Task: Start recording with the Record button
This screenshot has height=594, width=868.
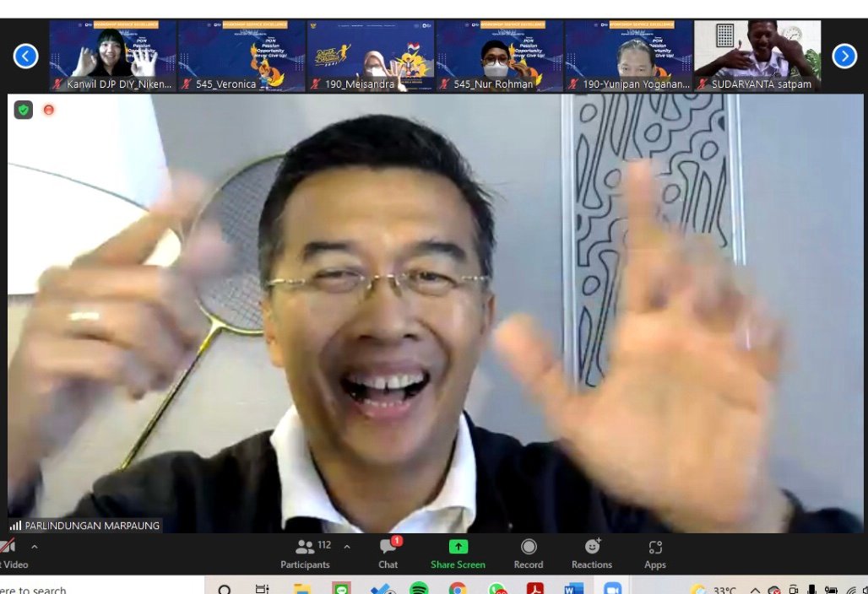Action: pyautogui.click(x=528, y=553)
